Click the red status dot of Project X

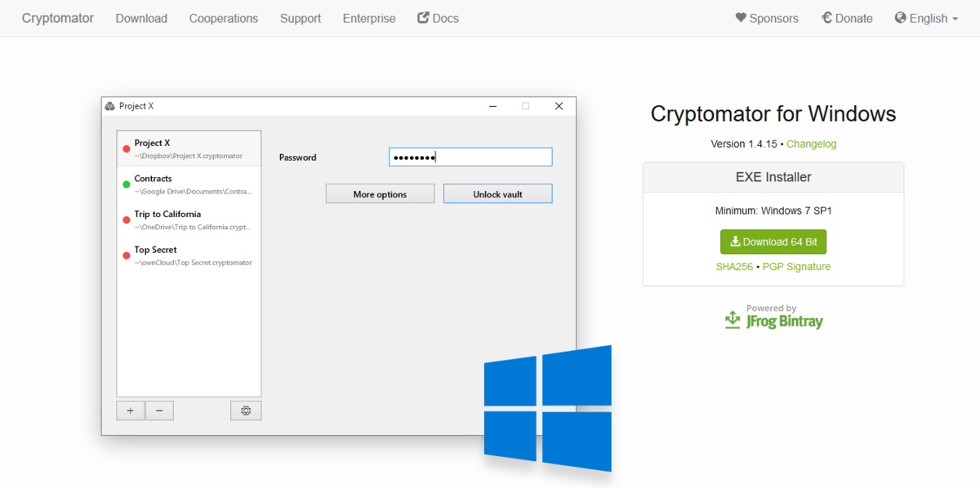point(127,149)
